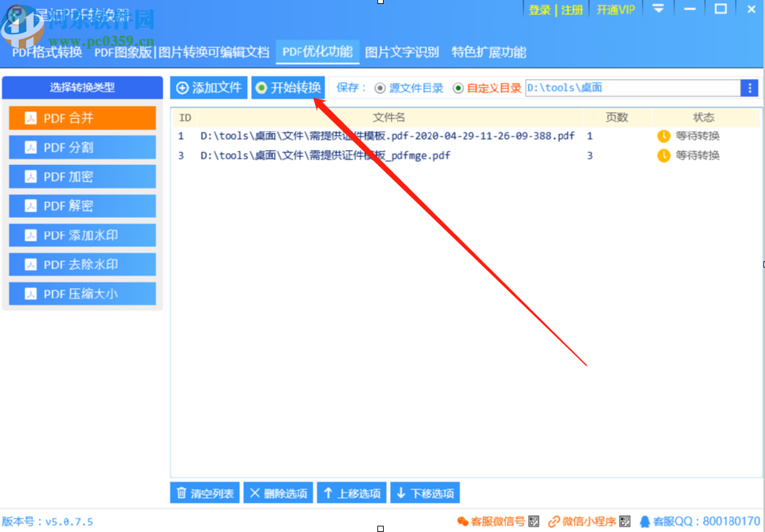
Task: Click the 开始转换 button
Action: tap(289, 88)
